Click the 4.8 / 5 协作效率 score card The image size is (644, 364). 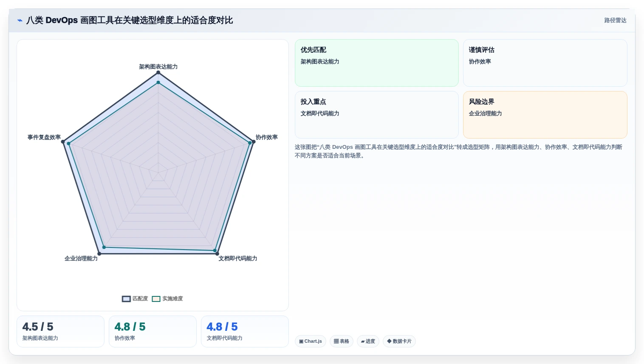coord(153,331)
